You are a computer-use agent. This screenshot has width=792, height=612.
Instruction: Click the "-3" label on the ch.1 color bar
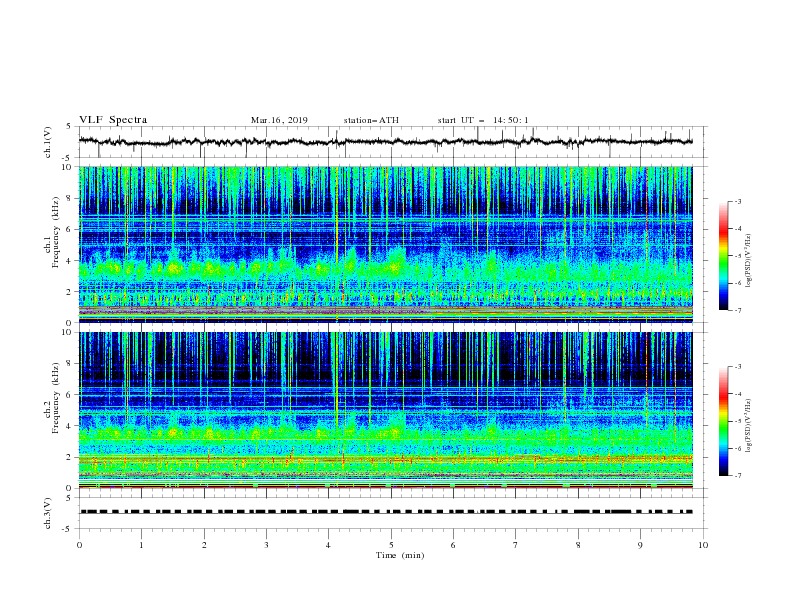(738, 201)
